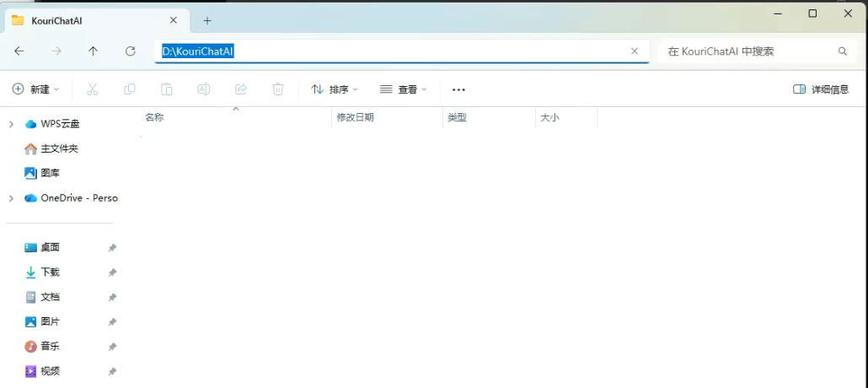Toggle the 详细信息 details pane
Viewport: 868px width, 388px height.
pos(821,89)
